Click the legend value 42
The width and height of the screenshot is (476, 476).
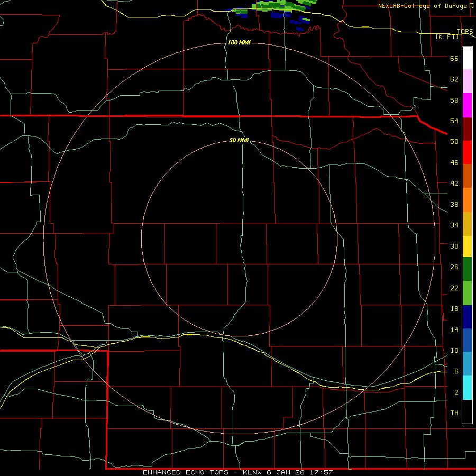click(454, 184)
